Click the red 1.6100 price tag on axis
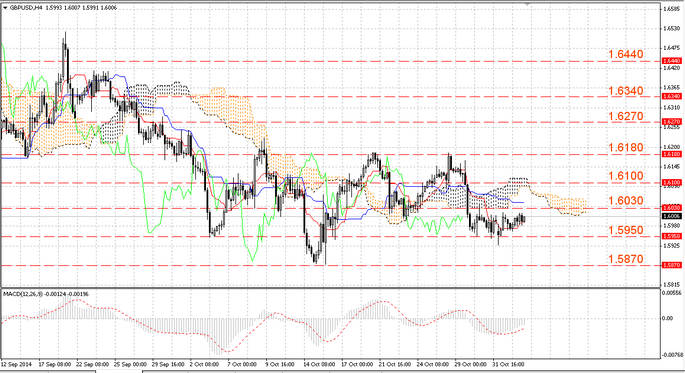This screenshot has height=373, width=685. click(x=672, y=183)
